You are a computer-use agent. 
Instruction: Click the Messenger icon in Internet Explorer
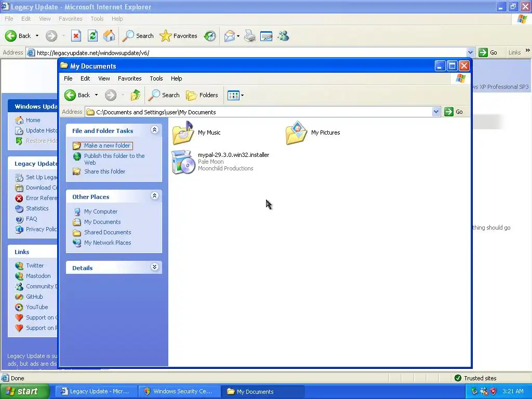(283, 36)
